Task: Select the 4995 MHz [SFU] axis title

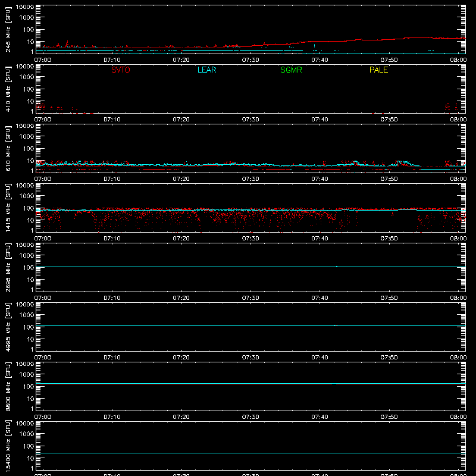Action: pyautogui.click(x=8, y=327)
